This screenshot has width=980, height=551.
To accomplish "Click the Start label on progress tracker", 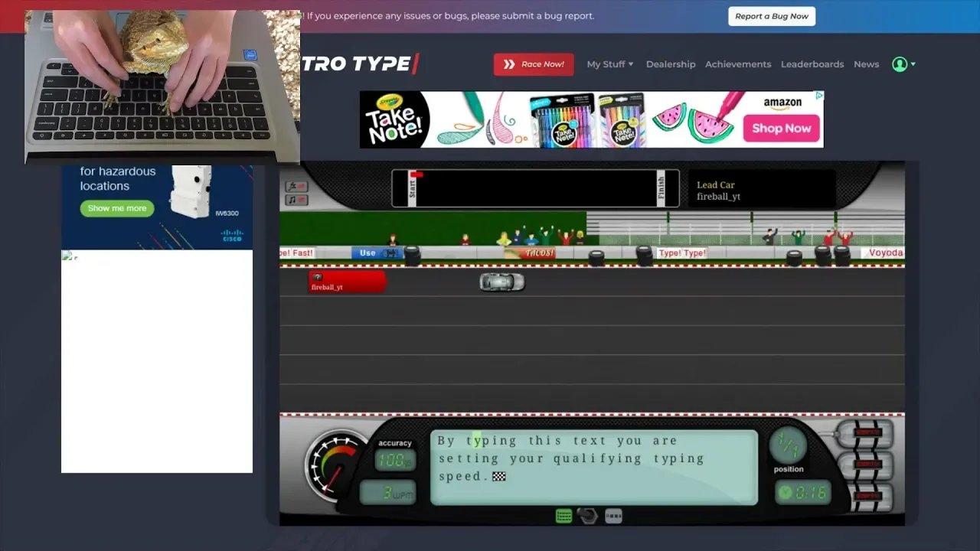I will click(x=412, y=188).
